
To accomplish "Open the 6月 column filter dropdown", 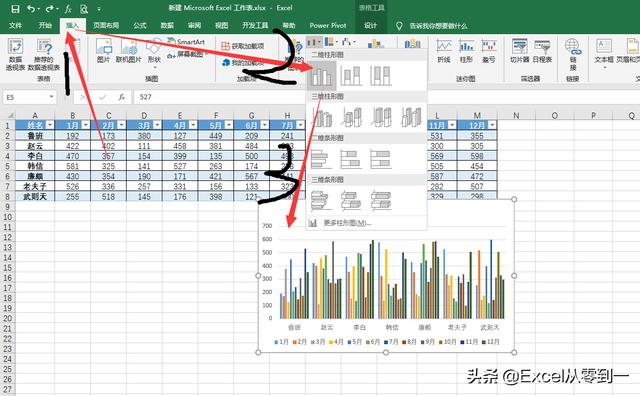I will [x=264, y=125].
